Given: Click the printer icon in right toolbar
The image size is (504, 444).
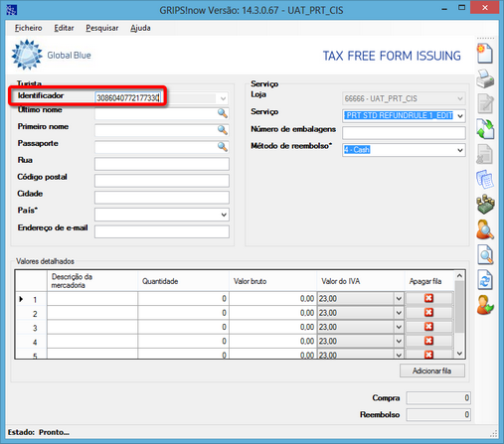Looking at the screenshot, I should pyautogui.click(x=485, y=78).
